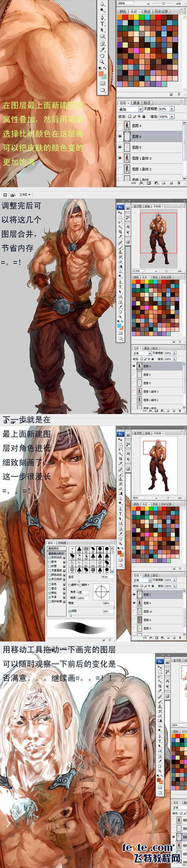Screen dimensions: 187x868
Task: Click lock-all padlock in the 正常 panel of the 33.33% window
Action: click(x=153, y=359)
